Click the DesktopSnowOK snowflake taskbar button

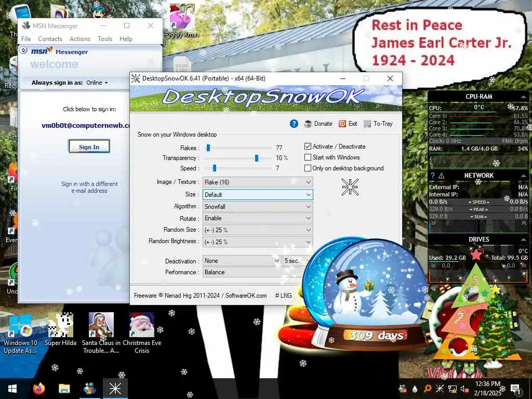115,389
